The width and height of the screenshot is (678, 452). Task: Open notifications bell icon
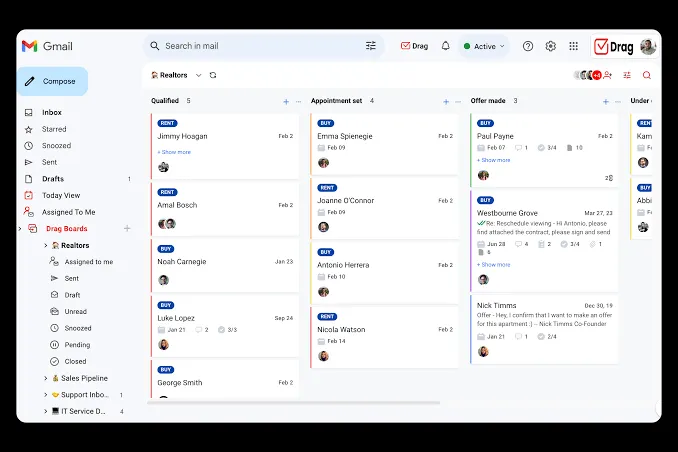tap(445, 46)
